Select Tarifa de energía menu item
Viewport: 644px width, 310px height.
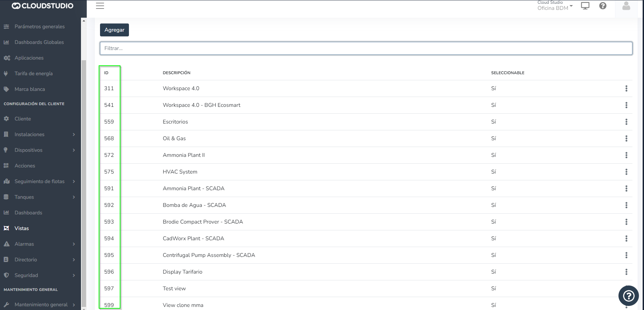33,74
